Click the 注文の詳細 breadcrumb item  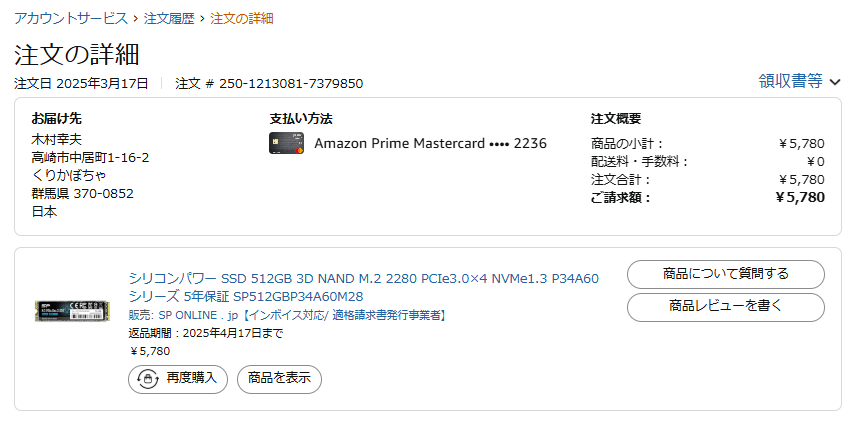[242, 19]
